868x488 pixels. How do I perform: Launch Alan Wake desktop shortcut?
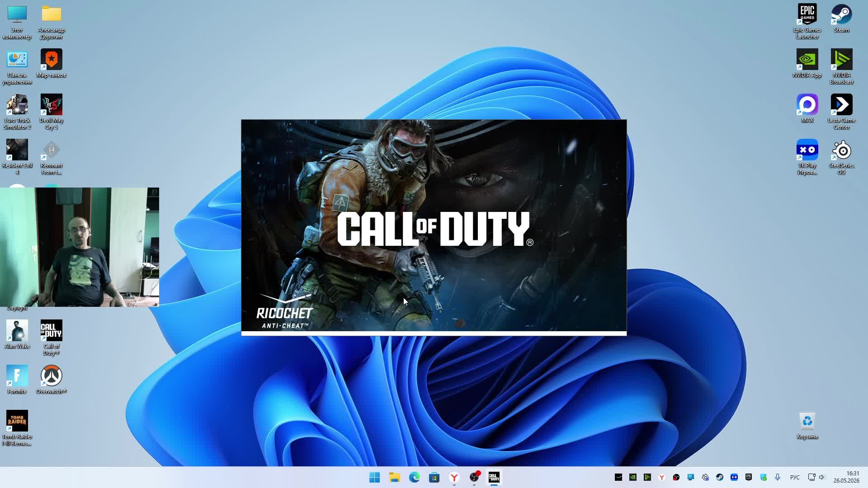(x=17, y=335)
